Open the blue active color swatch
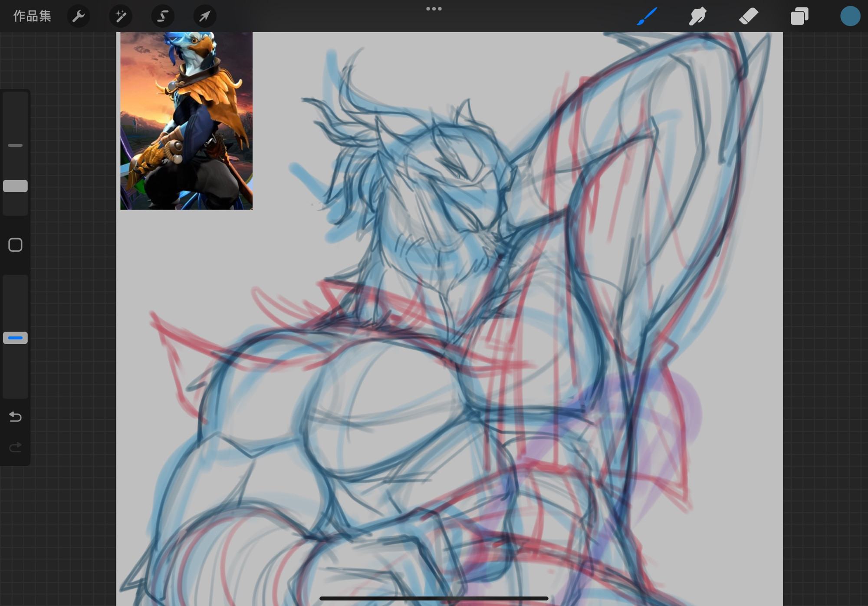Image resolution: width=868 pixels, height=606 pixels. (x=850, y=16)
